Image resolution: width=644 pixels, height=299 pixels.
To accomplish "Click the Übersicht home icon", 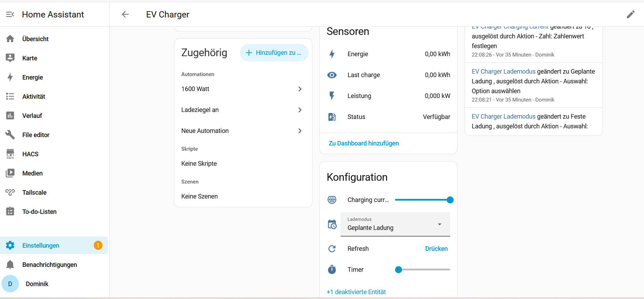I will [x=10, y=39].
